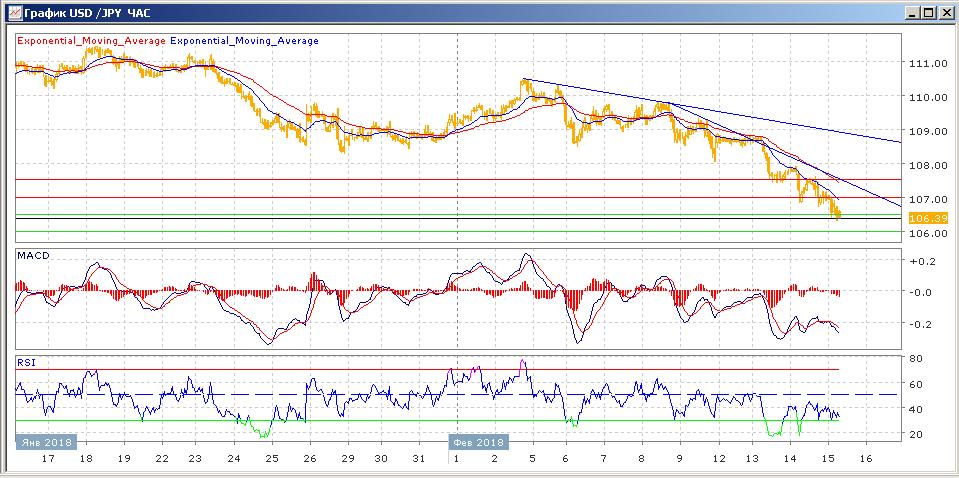Select the MACD indicator panel label
The width and height of the screenshot is (959, 478).
click(33, 256)
